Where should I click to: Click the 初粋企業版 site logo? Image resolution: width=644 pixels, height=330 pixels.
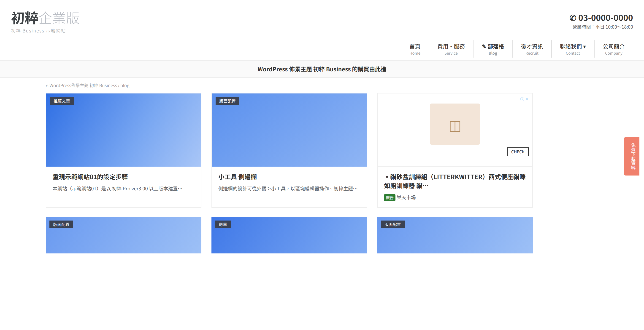pyautogui.click(x=45, y=18)
